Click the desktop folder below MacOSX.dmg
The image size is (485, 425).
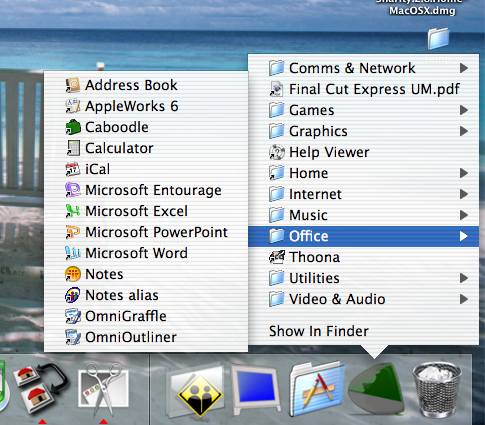tap(438, 38)
